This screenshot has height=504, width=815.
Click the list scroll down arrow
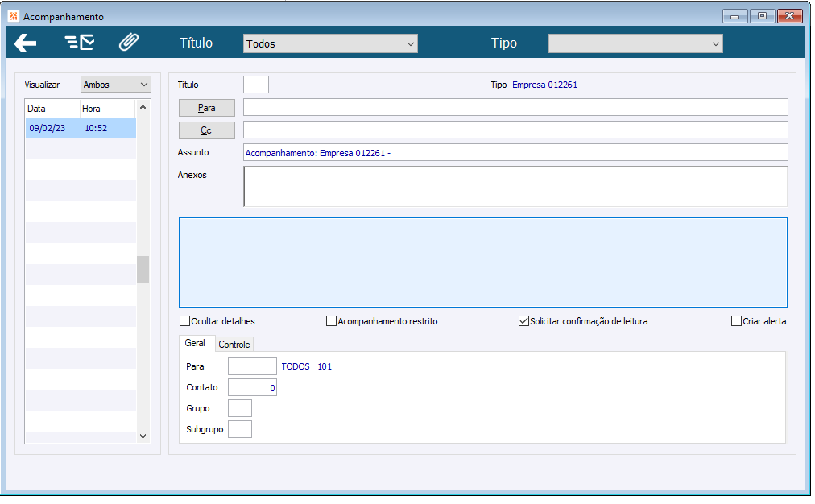[143, 436]
